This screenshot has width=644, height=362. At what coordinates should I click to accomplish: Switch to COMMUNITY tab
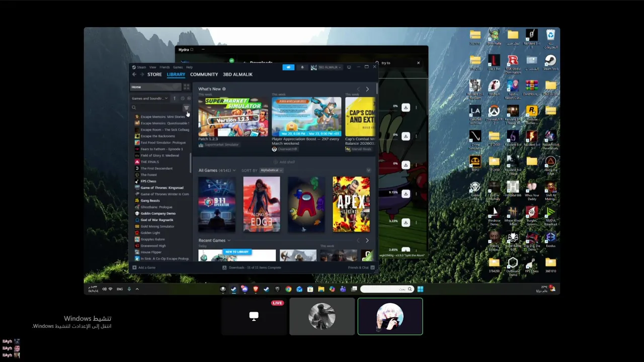coord(204,74)
